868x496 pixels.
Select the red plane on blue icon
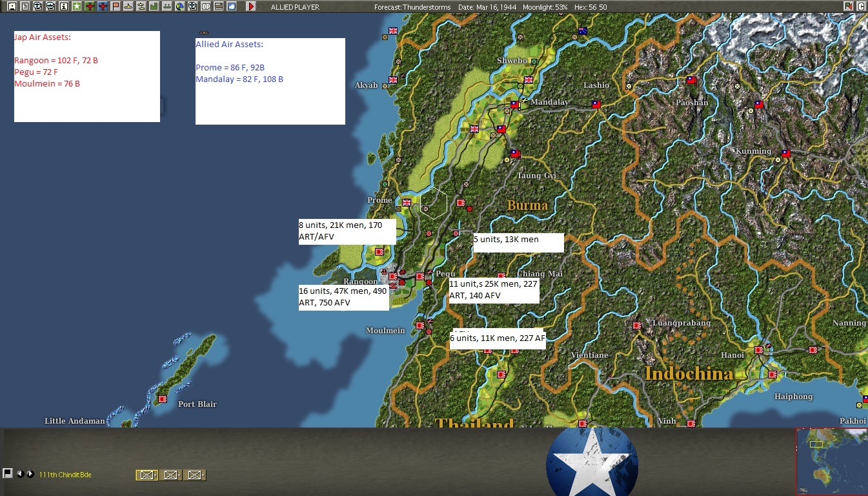click(x=103, y=6)
